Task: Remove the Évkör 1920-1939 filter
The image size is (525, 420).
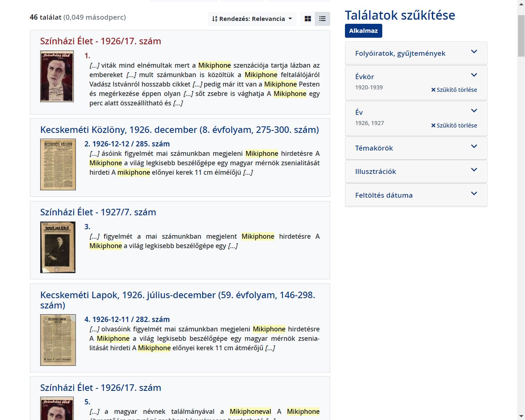Action: 454,90
